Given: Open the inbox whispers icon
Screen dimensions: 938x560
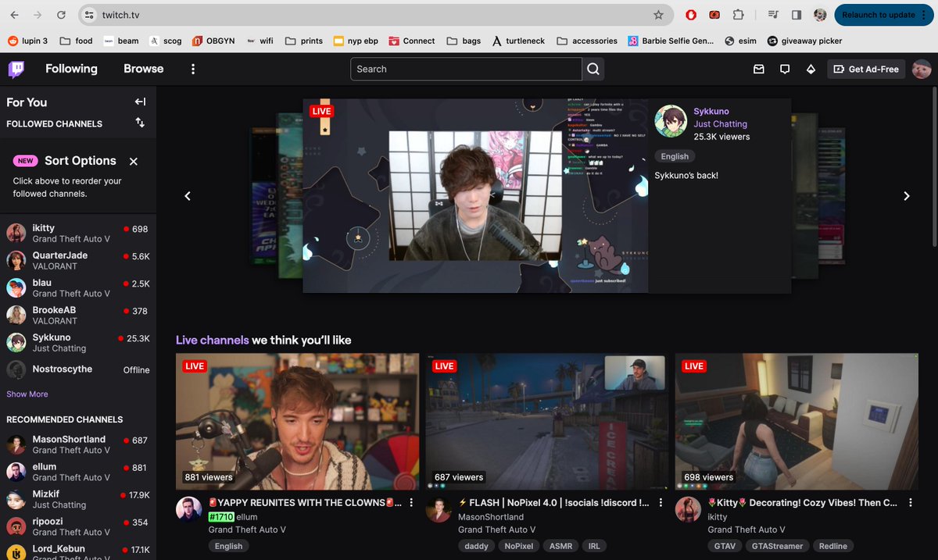Looking at the screenshot, I should (x=758, y=70).
